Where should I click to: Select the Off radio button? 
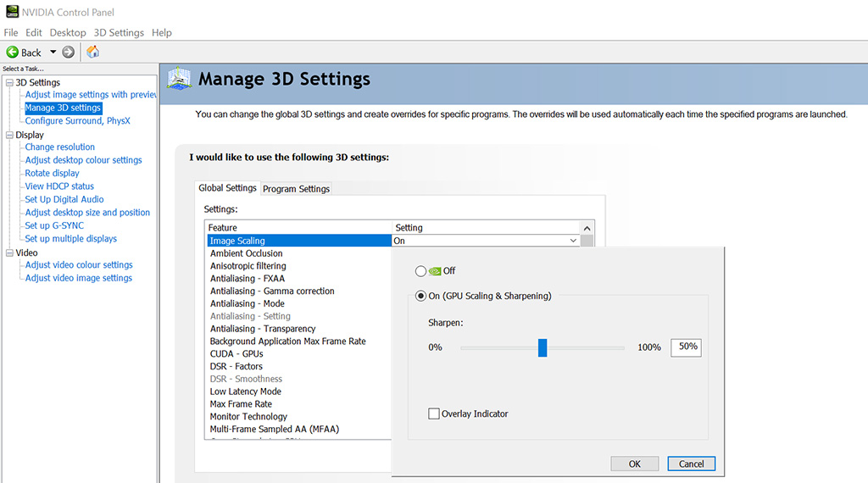click(x=420, y=271)
